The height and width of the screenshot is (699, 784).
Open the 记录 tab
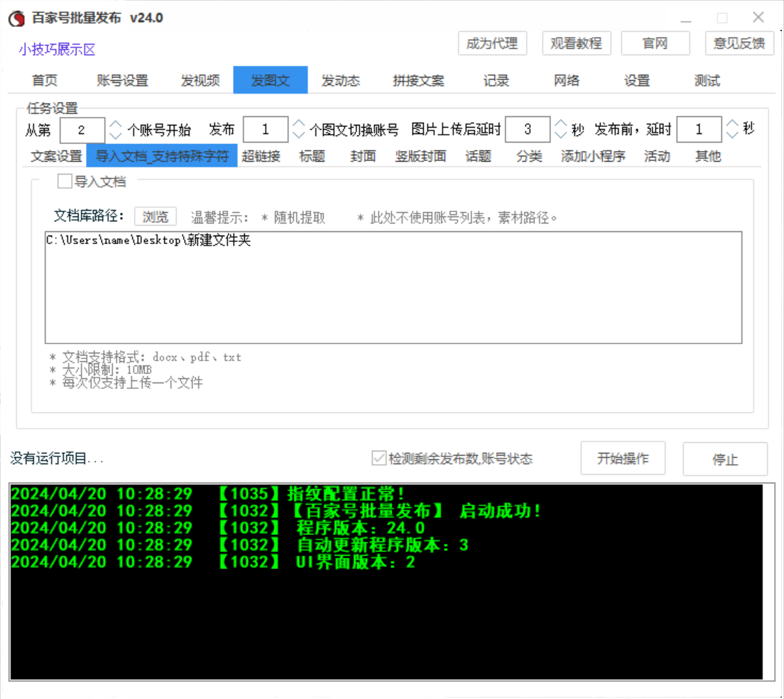(x=496, y=80)
